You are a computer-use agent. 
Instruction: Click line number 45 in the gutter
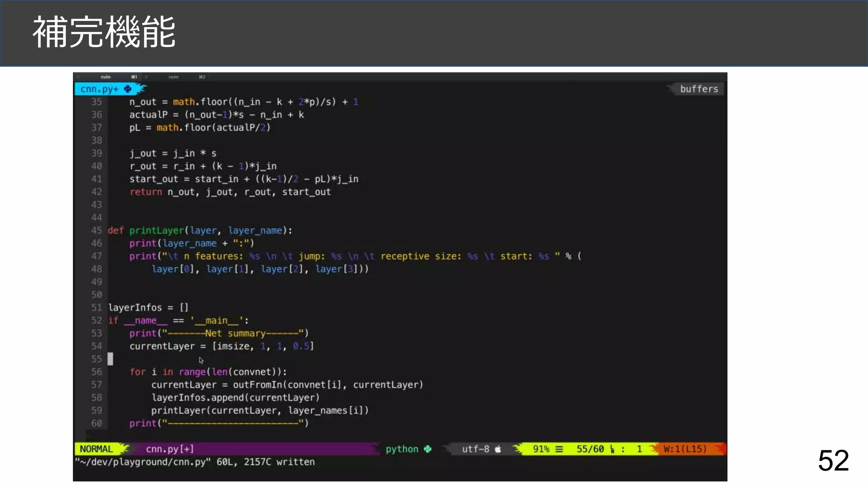(x=97, y=230)
